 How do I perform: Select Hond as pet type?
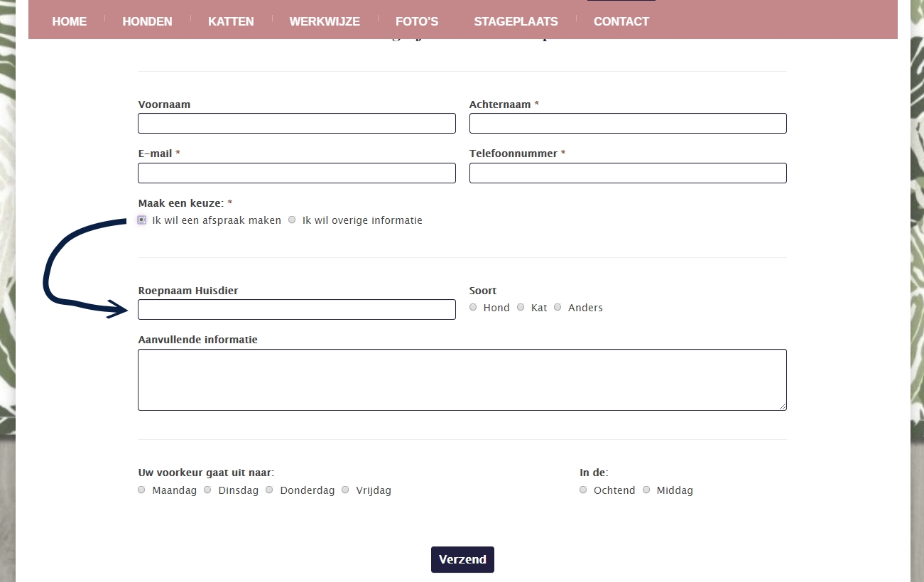(x=474, y=307)
